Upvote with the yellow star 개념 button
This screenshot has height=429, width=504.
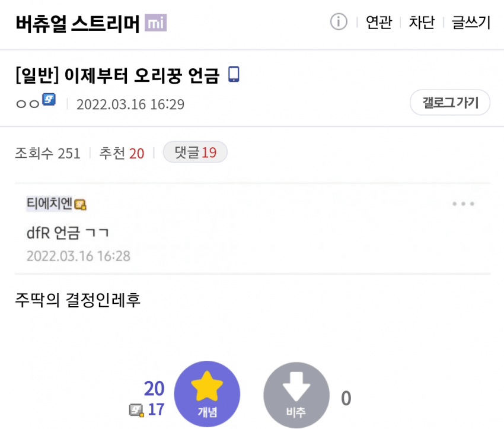[207, 394]
